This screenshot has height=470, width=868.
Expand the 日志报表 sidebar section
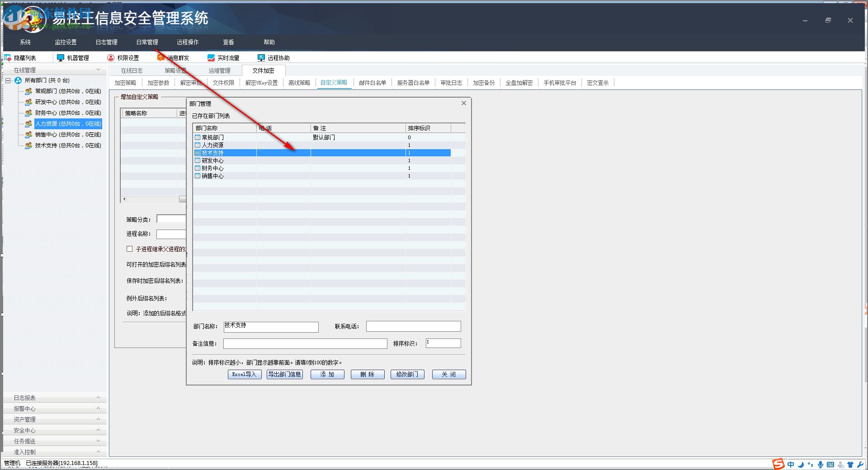coord(54,398)
